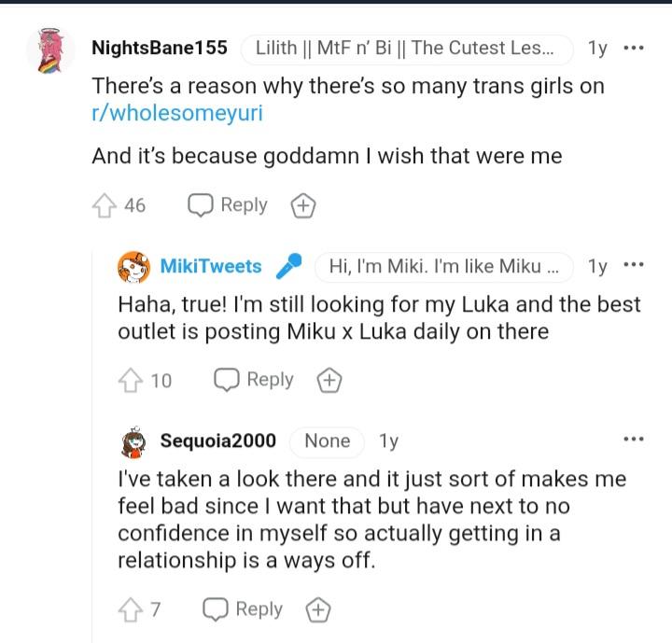Reply to MikiTweets' comment
Screen dimensions: 672x643
[x=255, y=380]
